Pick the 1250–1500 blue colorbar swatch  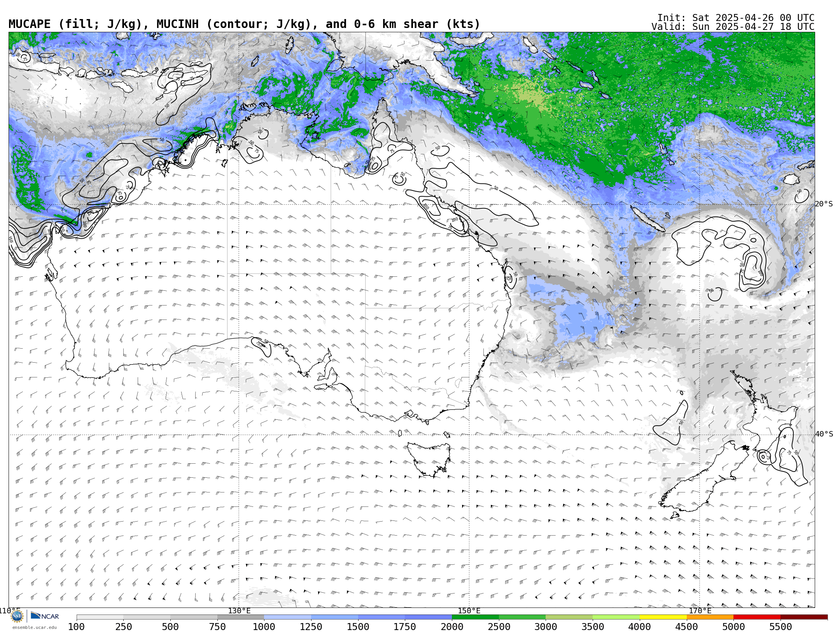334,617
